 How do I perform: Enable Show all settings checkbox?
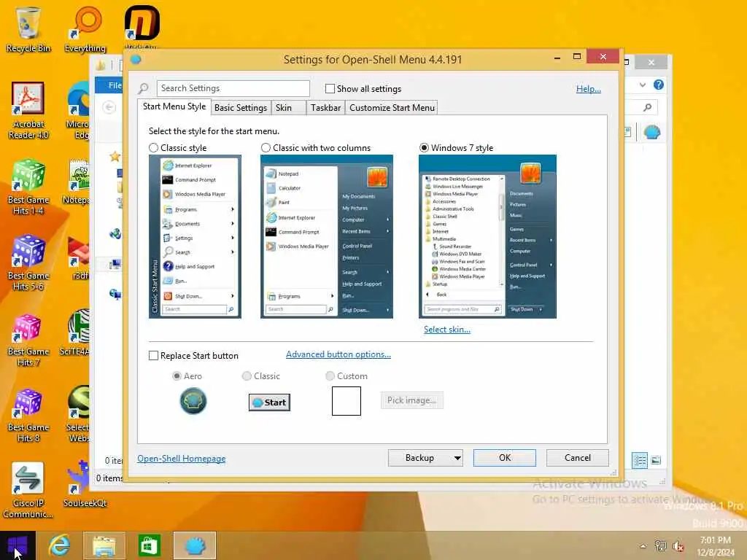(330, 88)
